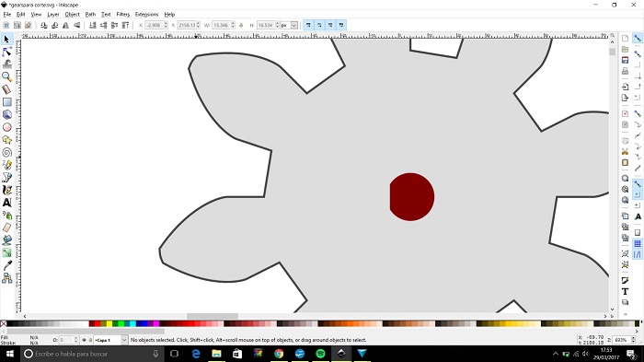Open Windows Start button

tap(10, 354)
